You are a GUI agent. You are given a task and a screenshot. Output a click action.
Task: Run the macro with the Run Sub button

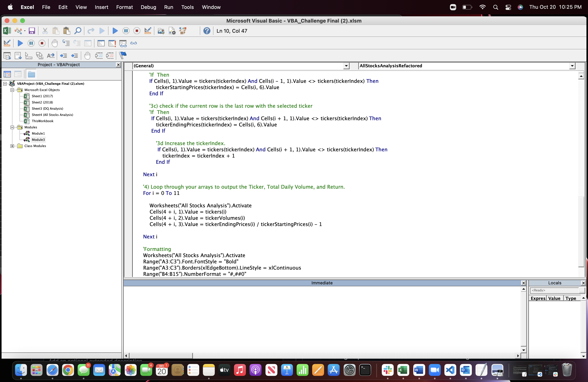click(x=115, y=31)
